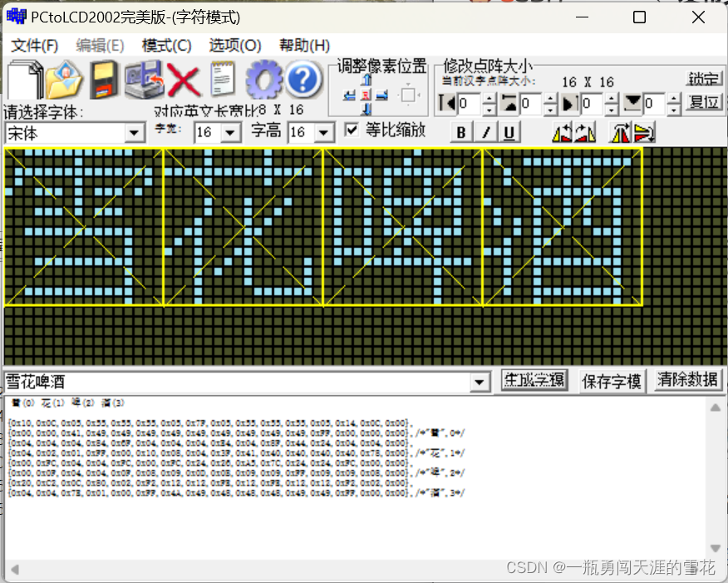This screenshot has width=728, height=583.
Task: Click the blue question mark help icon
Action: coord(303,80)
